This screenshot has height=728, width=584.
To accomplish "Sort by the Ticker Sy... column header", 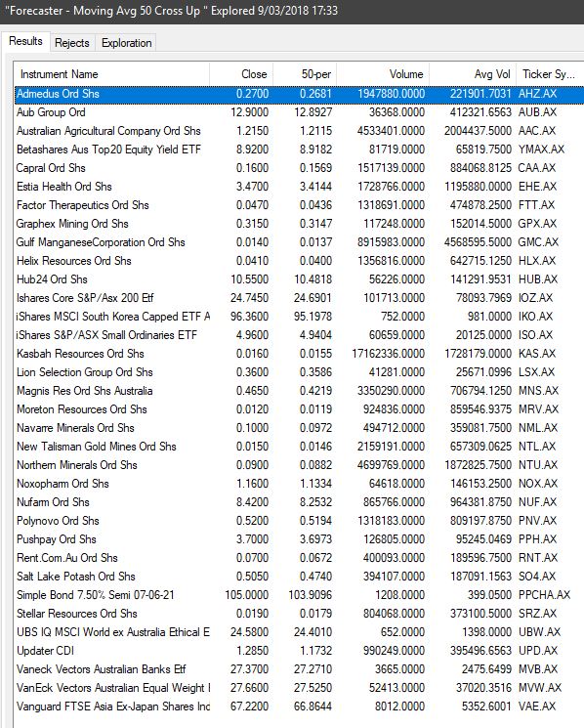I will 549,74.
